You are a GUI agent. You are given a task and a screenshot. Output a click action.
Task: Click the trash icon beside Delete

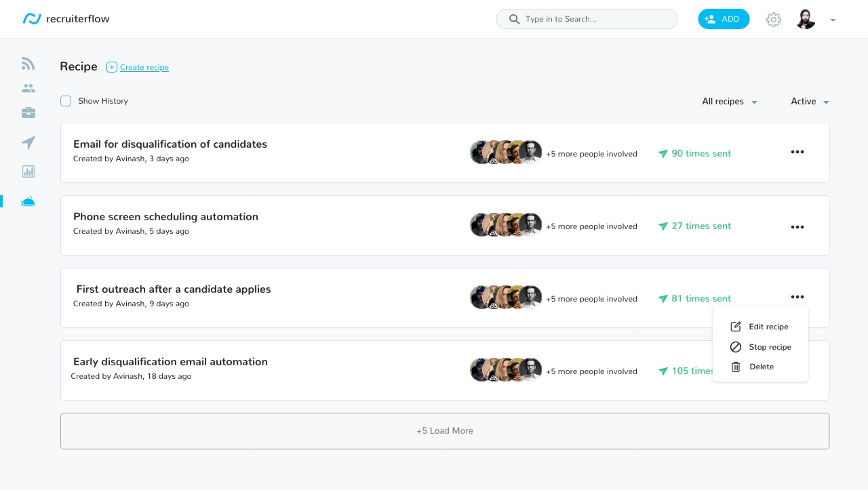point(736,367)
